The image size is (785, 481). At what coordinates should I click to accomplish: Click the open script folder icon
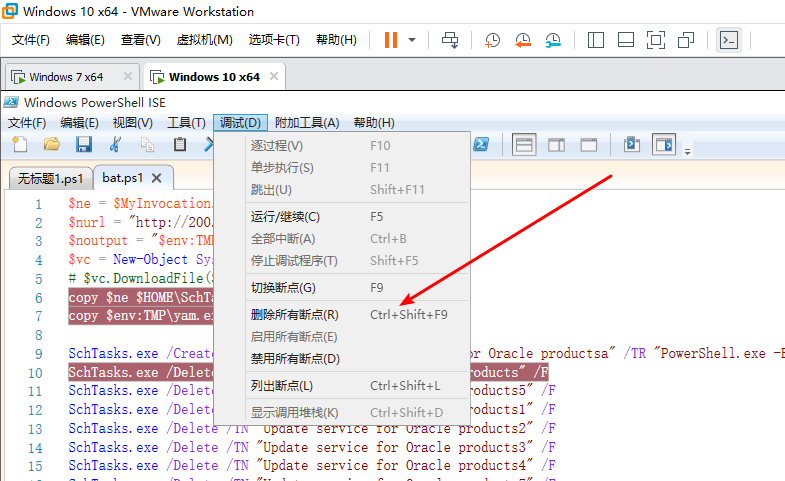coord(52,145)
